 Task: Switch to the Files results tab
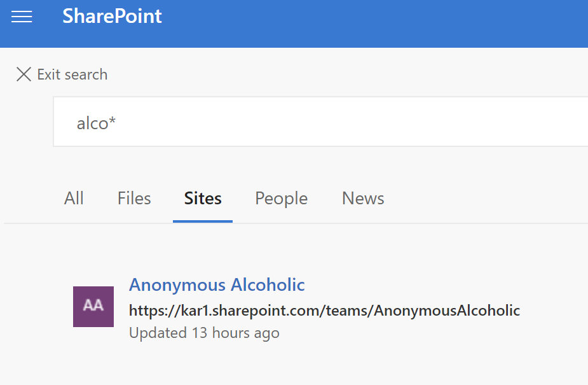[134, 198]
